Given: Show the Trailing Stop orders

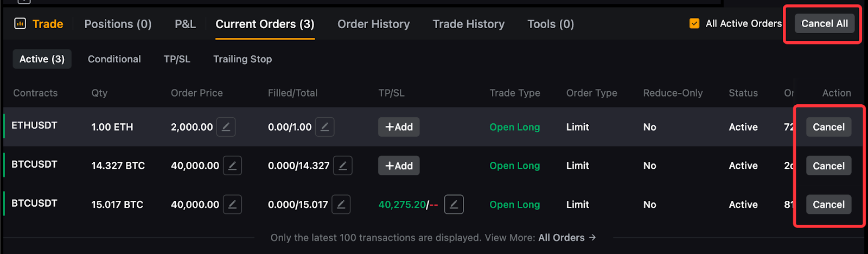Looking at the screenshot, I should [242, 59].
